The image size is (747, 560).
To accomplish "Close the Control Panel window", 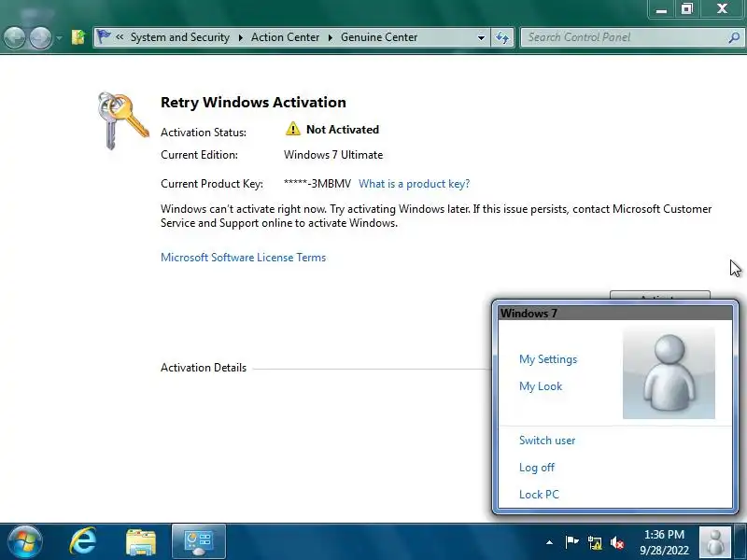I will 722,8.
